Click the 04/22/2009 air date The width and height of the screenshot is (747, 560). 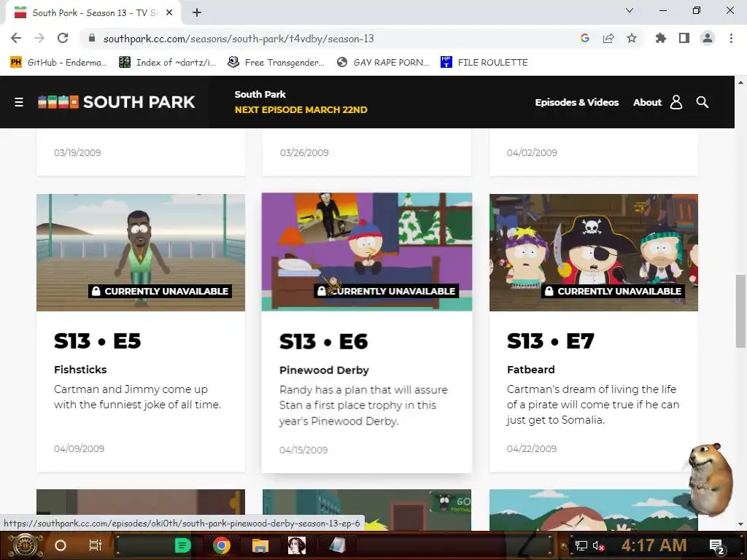tap(532, 448)
